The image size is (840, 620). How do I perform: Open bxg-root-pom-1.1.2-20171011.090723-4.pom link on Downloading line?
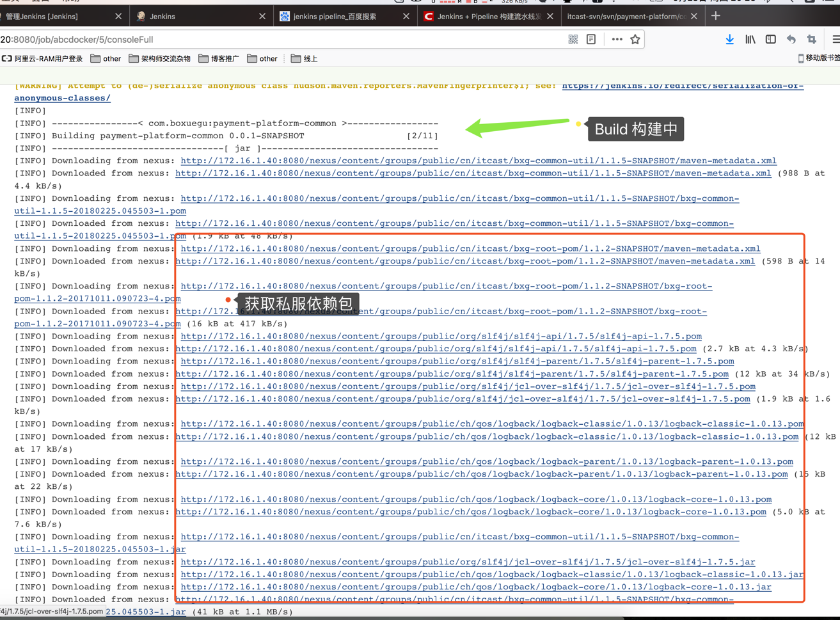[446, 286]
